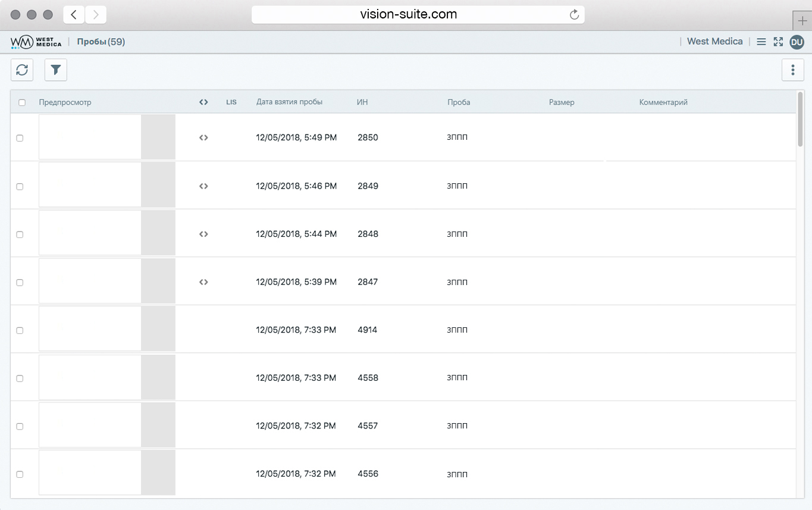The width and height of the screenshot is (812, 510).
Task: Click the Пробы (59) section title
Action: point(101,42)
